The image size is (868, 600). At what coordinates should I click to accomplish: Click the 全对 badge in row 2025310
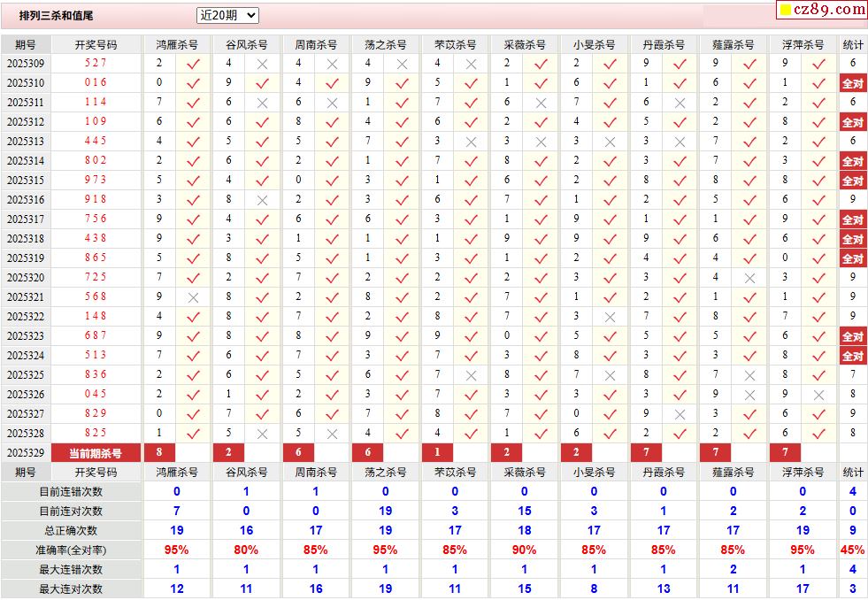click(853, 84)
